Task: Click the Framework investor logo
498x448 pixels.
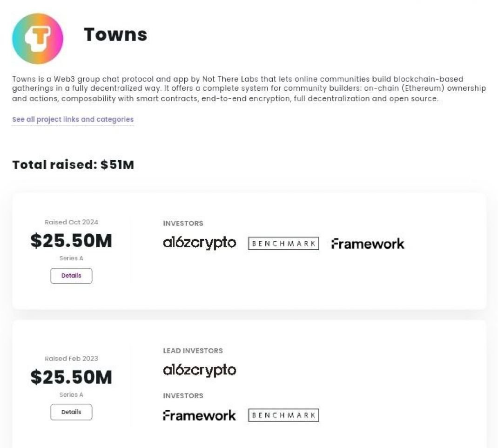Action: [367, 243]
